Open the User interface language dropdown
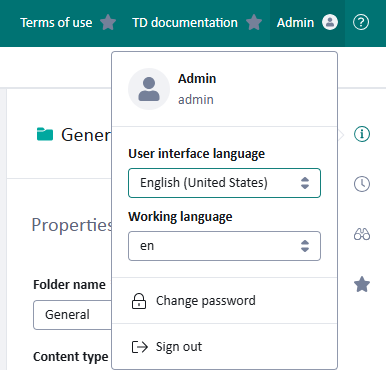The image size is (386, 370). (x=224, y=183)
